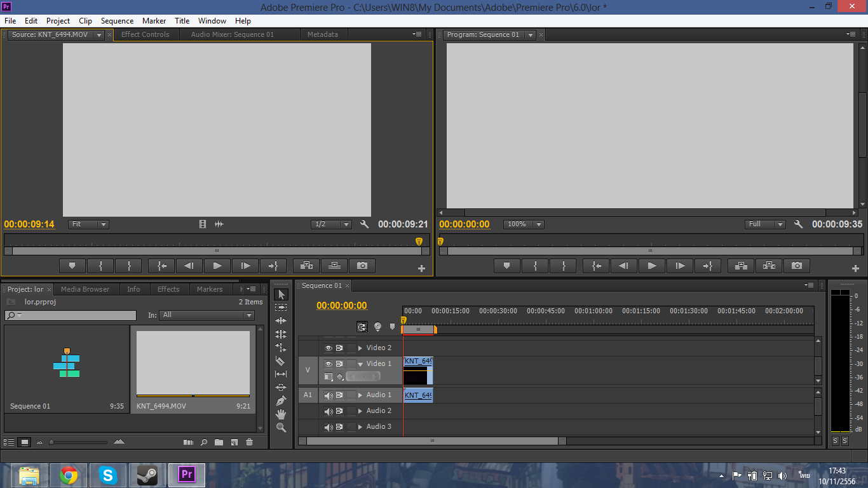Viewport: 868px width, 488px height.
Task: Select the Ripple Edit tool
Action: 281,321
